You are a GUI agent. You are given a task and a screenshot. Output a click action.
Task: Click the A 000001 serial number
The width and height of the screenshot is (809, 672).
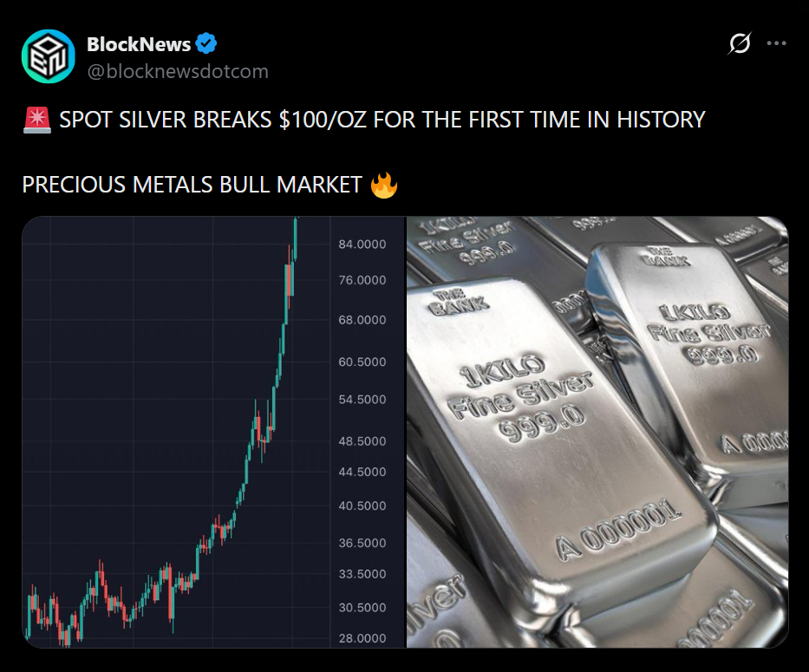[x=618, y=530]
